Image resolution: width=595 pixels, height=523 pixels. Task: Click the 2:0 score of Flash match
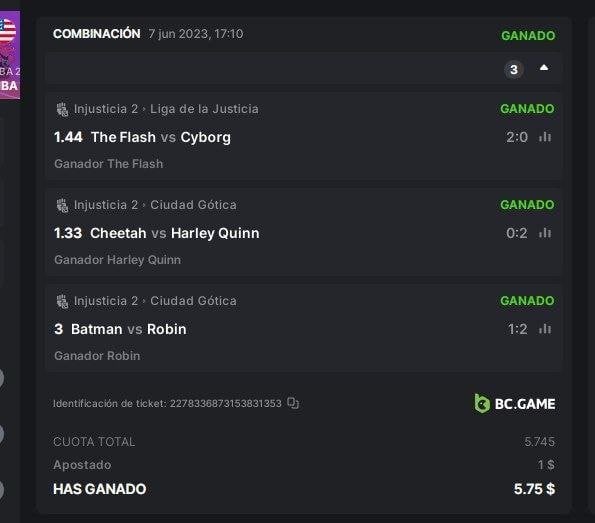click(x=517, y=137)
